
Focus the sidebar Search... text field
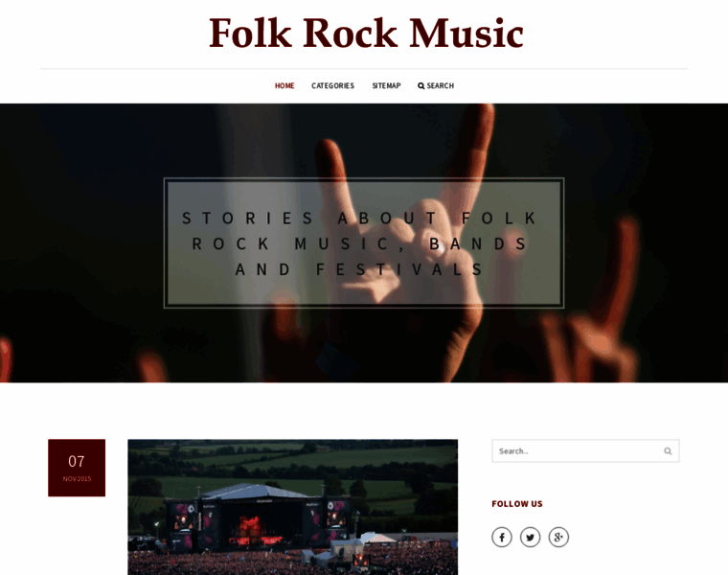point(585,451)
